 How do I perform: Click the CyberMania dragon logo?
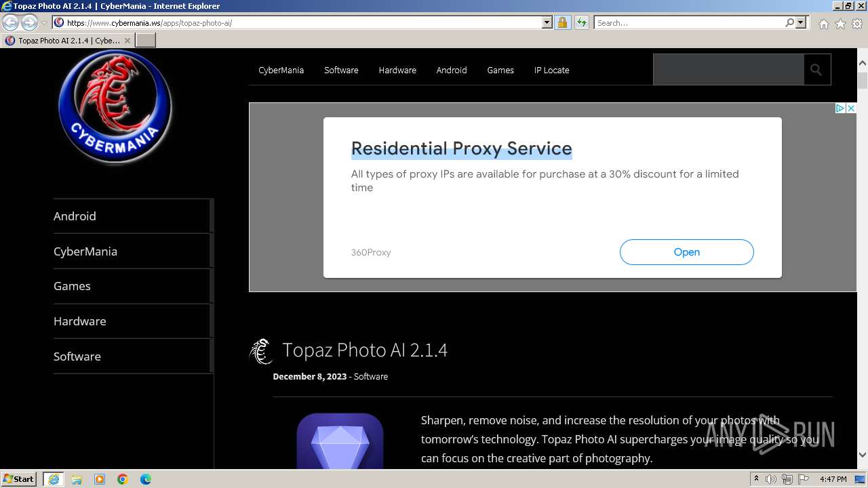[x=115, y=107]
